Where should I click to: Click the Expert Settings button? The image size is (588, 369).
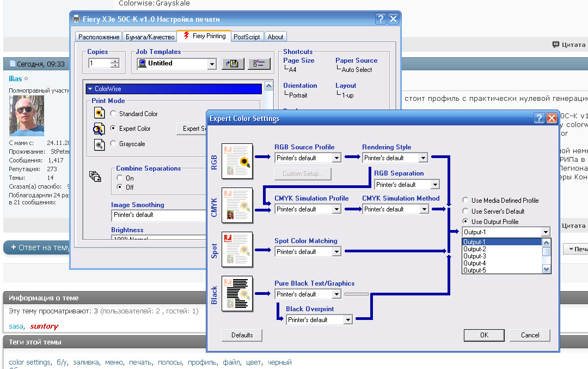click(x=192, y=129)
